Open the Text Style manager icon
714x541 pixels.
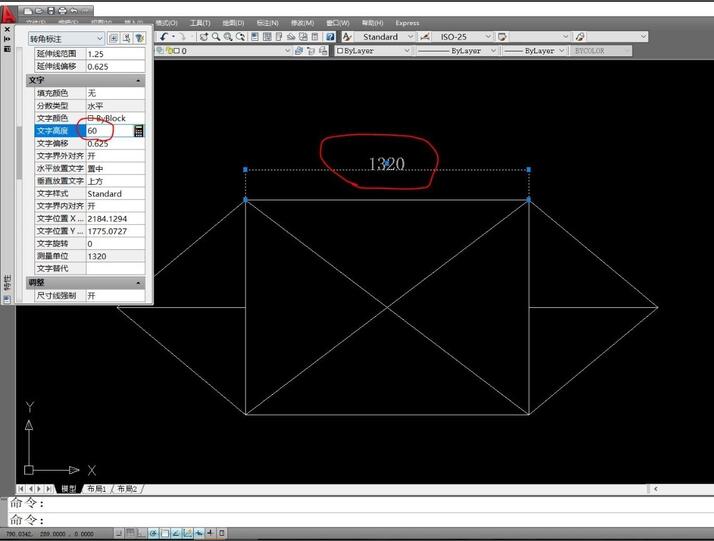click(347, 37)
